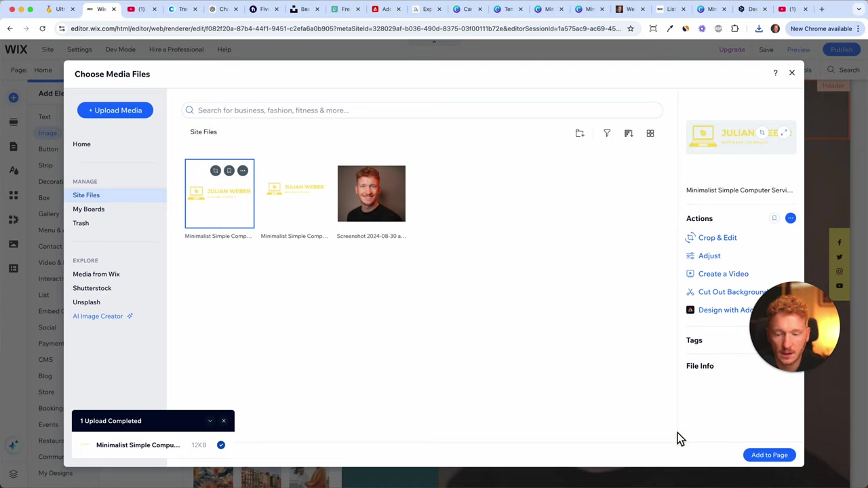Bookmark this page with the star icon
This screenshot has height=488, width=868.
click(631, 28)
